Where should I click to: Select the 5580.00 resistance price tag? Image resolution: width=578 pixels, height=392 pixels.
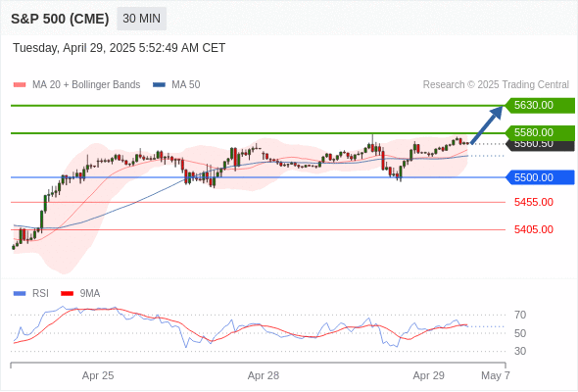pos(540,132)
